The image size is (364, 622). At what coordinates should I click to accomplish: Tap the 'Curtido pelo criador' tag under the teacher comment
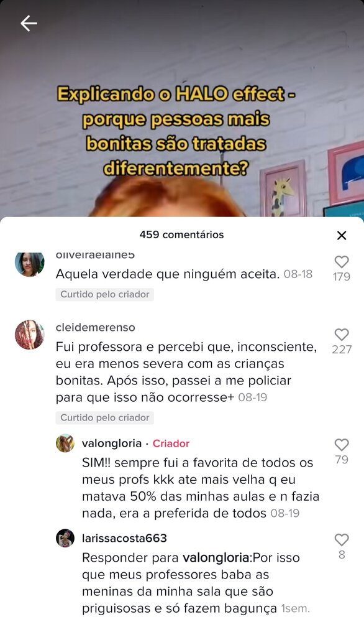coord(104,418)
